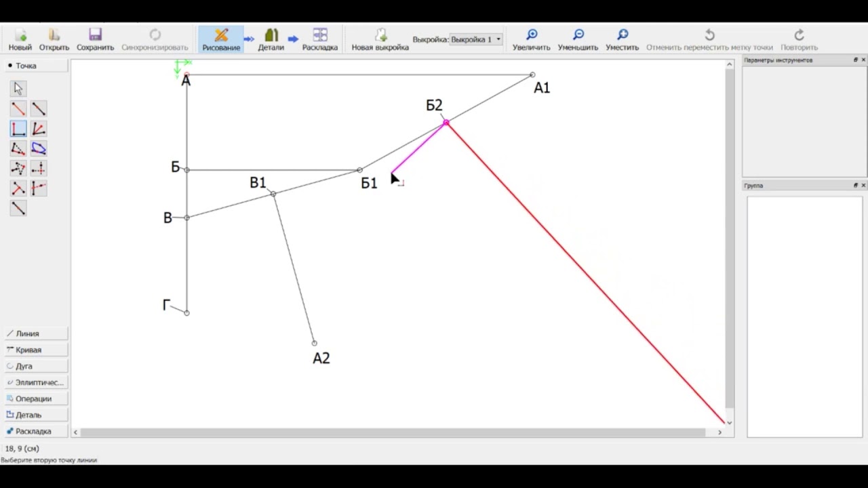Select the perpendicular height point tool
The image size is (868, 488).
click(x=18, y=188)
